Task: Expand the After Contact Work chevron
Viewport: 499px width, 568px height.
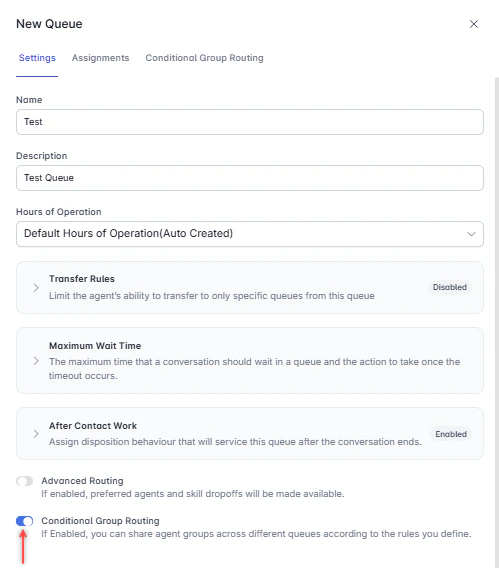Action: tap(36, 434)
